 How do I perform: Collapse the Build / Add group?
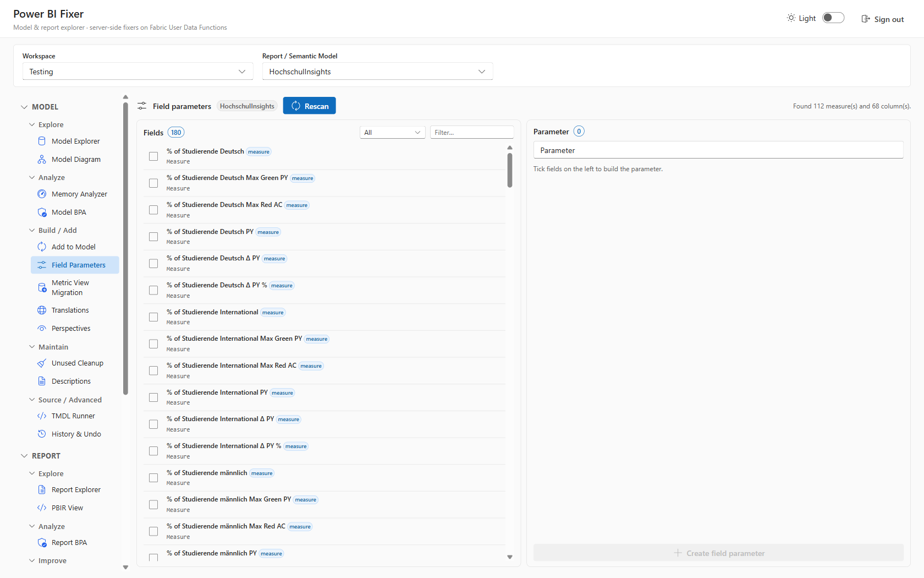coord(32,230)
